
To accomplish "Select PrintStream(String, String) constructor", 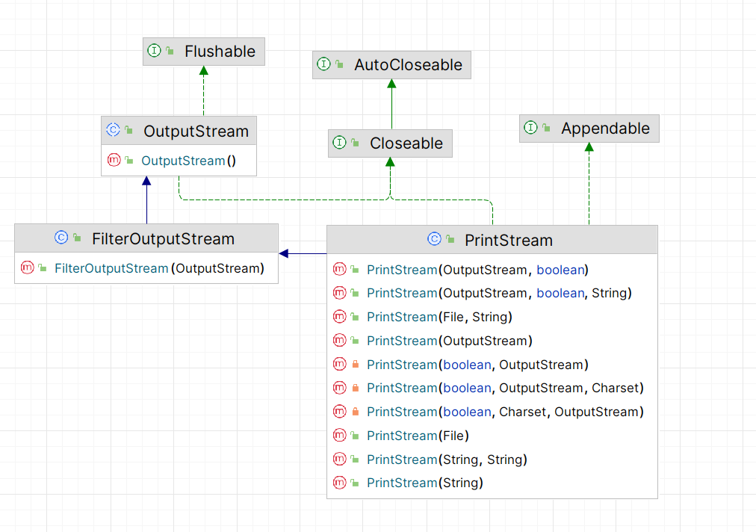I will coord(492,460).
